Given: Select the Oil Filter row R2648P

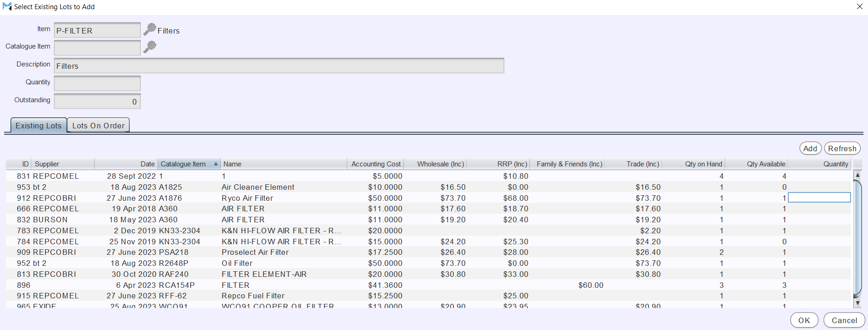Looking at the screenshot, I should [428, 263].
